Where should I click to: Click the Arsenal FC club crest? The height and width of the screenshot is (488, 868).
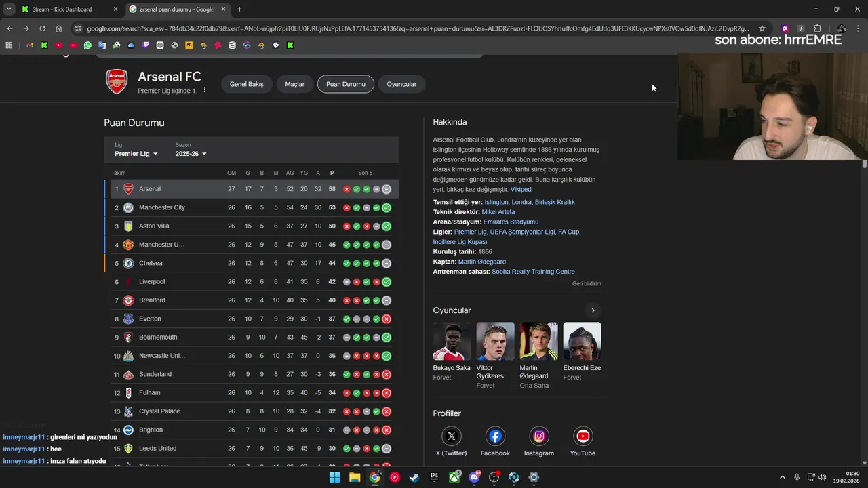(x=117, y=82)
